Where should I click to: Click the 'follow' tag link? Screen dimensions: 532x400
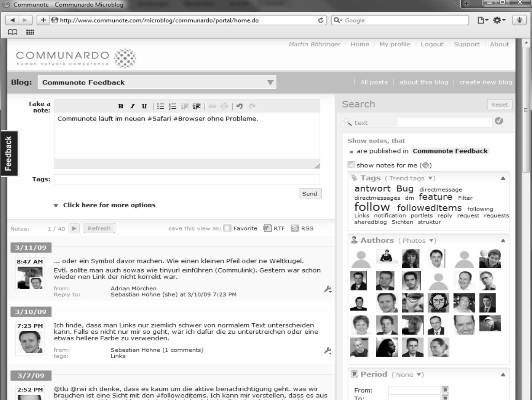pyautogui.click(x=372, y=207)
